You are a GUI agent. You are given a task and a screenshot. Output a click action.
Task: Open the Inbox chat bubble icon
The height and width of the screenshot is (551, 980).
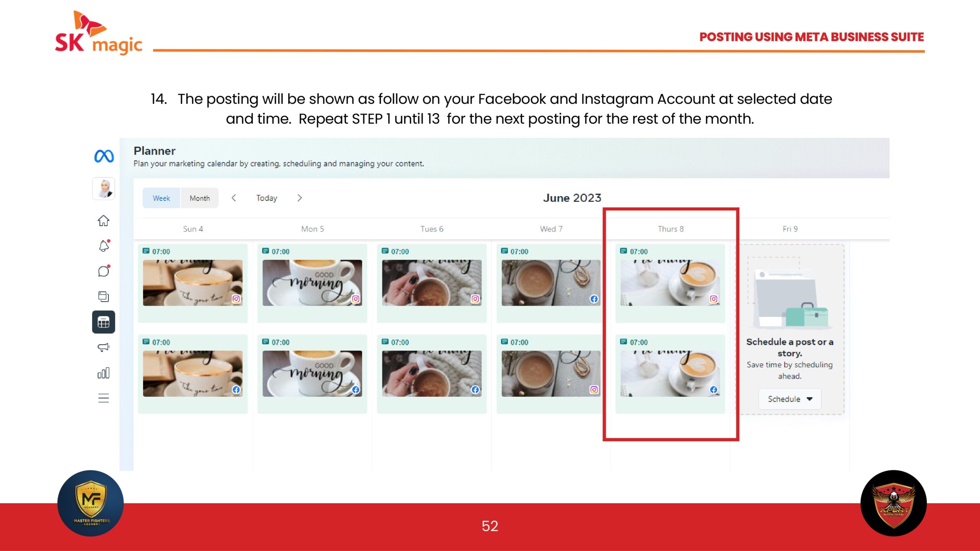pyautogui.click(x=104, y=271)
